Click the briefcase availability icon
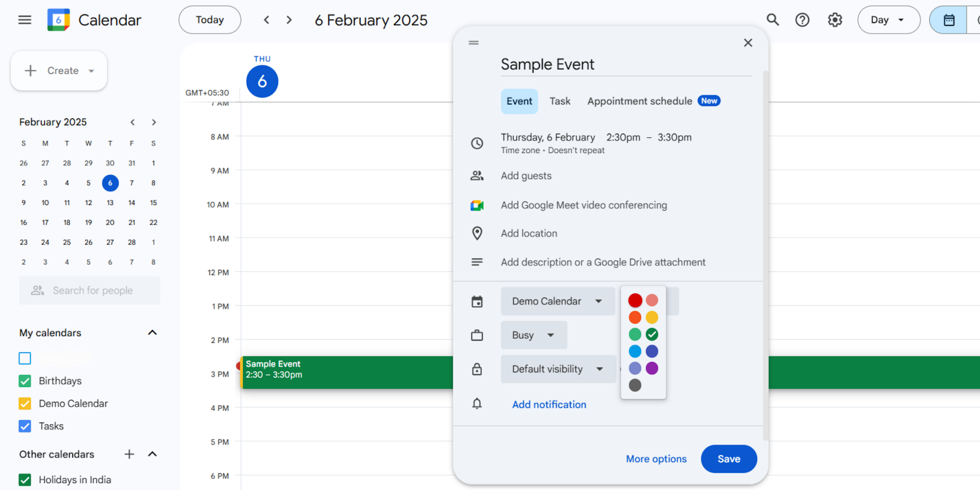The height and width of the screenshot is (490, 980). point(477,335)
